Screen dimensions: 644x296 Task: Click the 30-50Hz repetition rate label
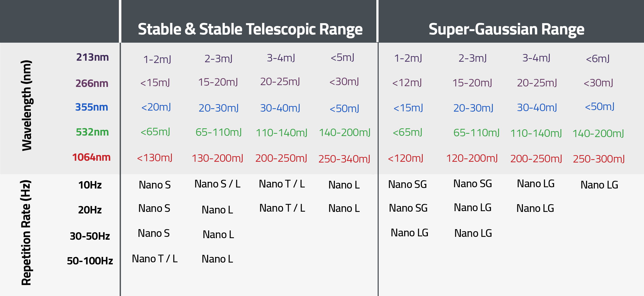click(90, 236)
